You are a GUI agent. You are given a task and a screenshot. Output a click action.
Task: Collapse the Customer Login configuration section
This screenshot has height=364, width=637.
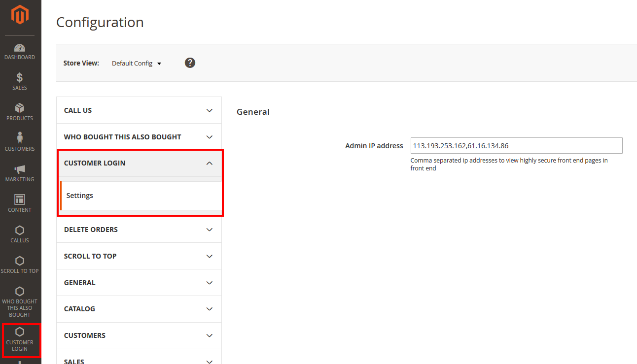coord(139,163)
